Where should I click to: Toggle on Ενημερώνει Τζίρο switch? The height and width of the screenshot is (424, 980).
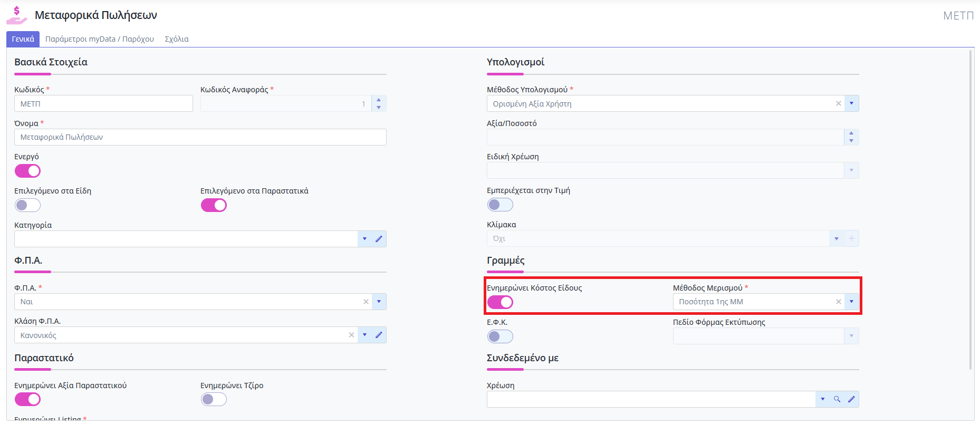214,399
